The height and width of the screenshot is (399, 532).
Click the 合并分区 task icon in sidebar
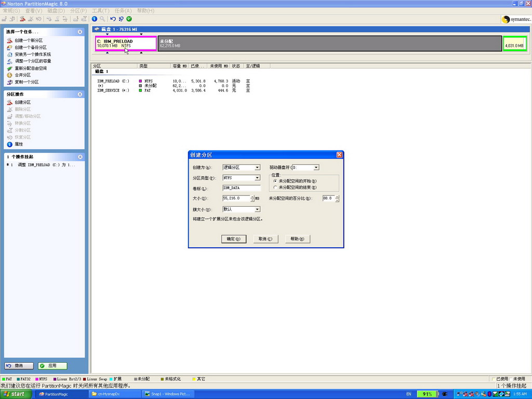click(x=9, y=75)
